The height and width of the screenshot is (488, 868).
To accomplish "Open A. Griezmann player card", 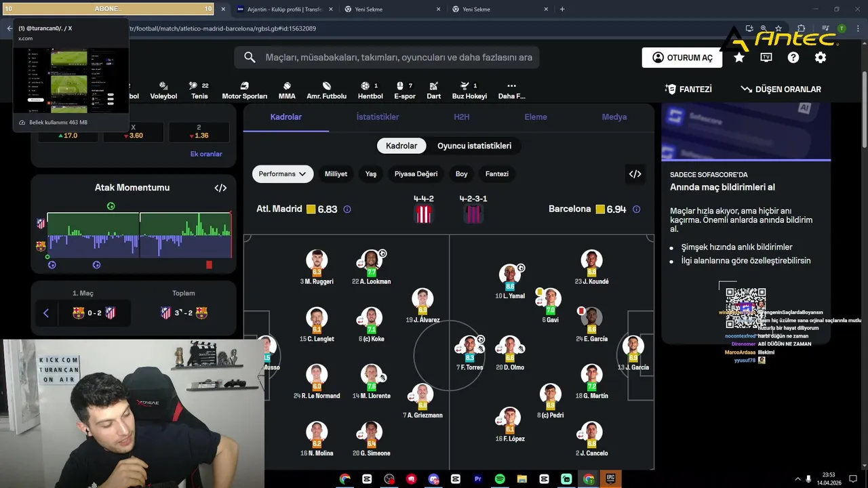I will [x=422, y=401].
